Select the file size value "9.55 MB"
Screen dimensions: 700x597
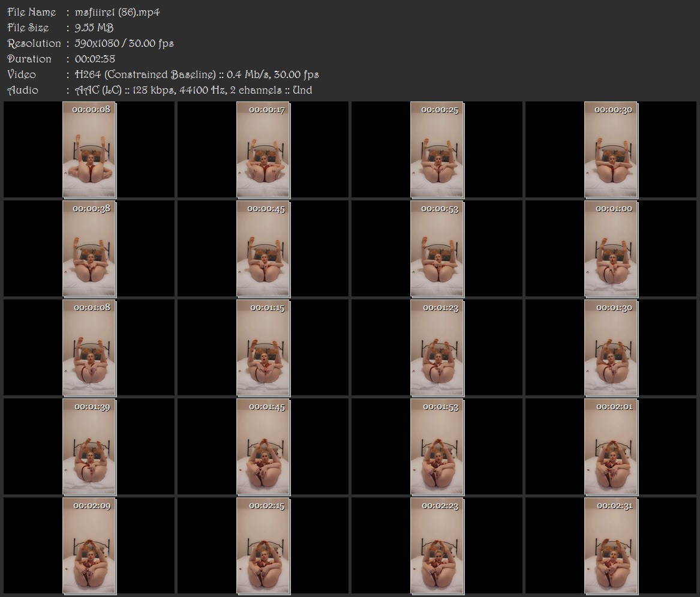[94, 28]
